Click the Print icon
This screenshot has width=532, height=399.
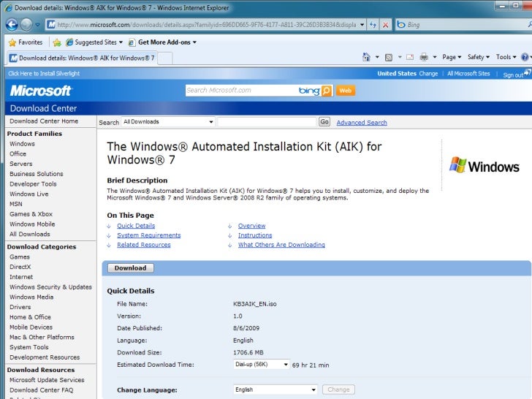tap(424, 57)
